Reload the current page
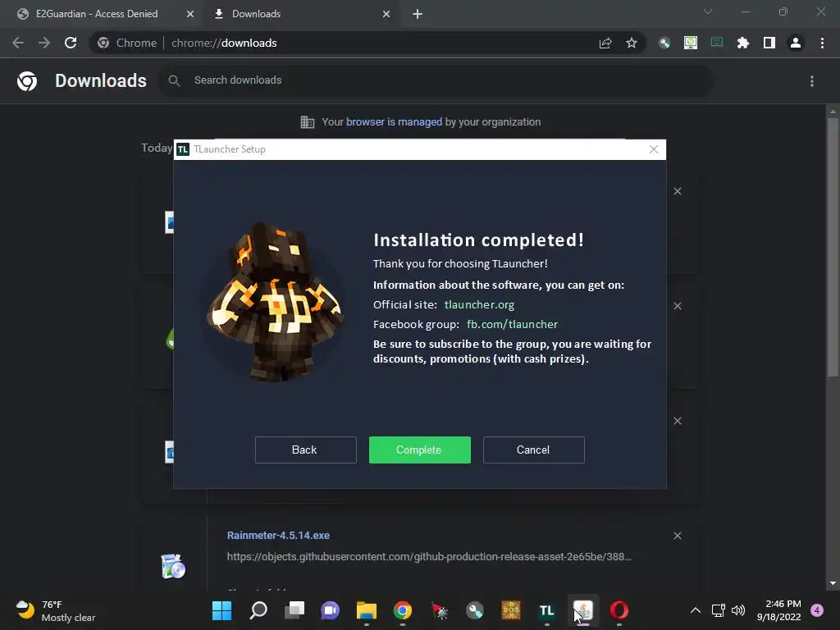This screenshot has width=840, height=630. click(x=71, y=43)
